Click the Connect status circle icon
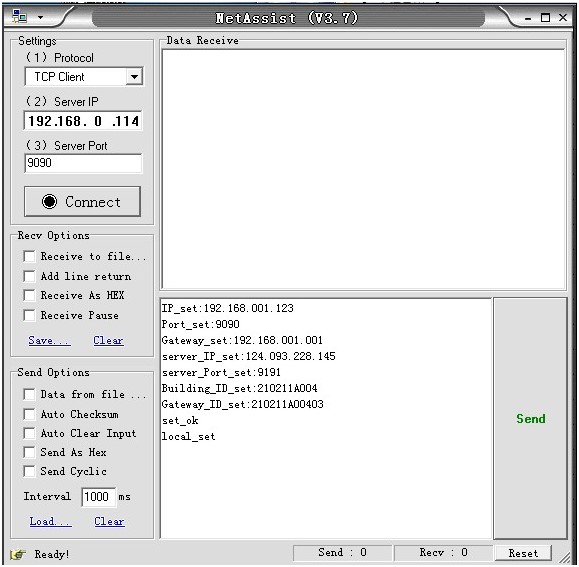The image size is (579, 567). [49, 202]
